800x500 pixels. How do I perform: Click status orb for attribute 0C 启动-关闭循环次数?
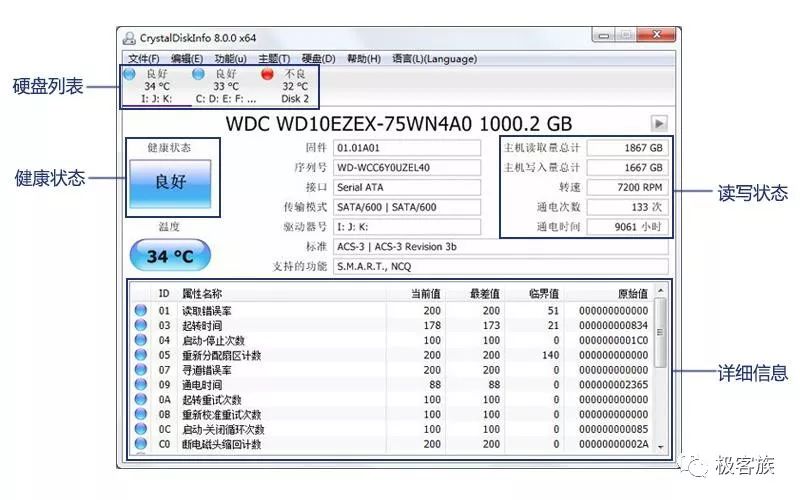140,429
